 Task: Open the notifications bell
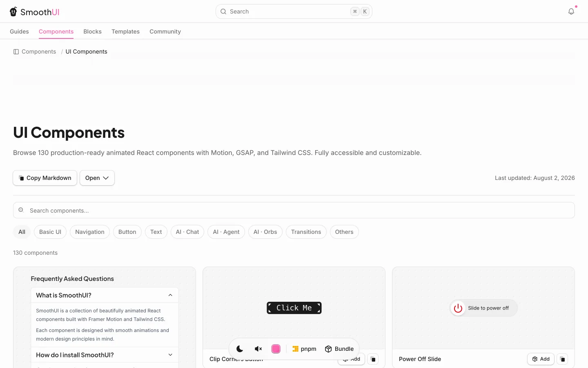[x=571, y=11]
